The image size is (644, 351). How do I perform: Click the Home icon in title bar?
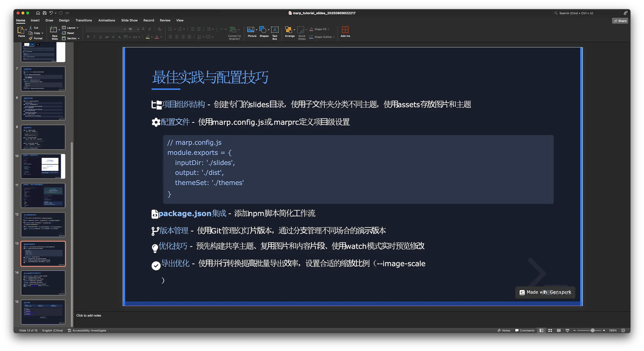coord(38,13)
